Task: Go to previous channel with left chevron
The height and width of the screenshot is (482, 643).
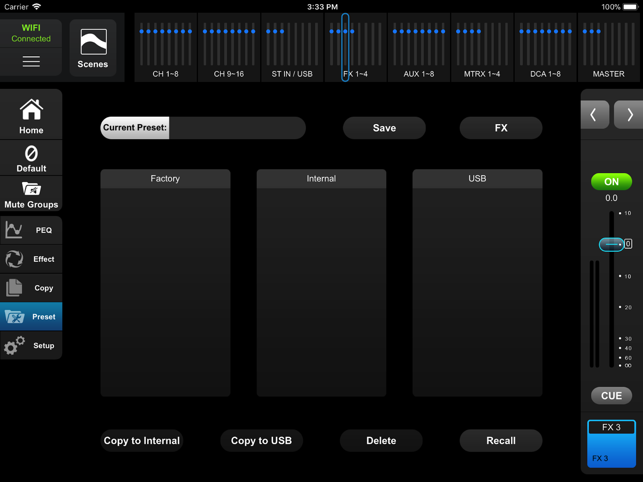Action: coord(595,115)
